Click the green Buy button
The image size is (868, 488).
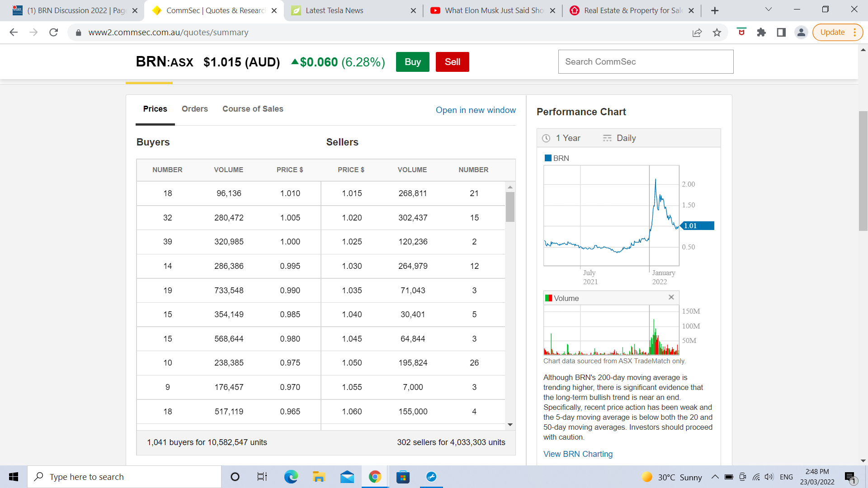click(412, 62)
